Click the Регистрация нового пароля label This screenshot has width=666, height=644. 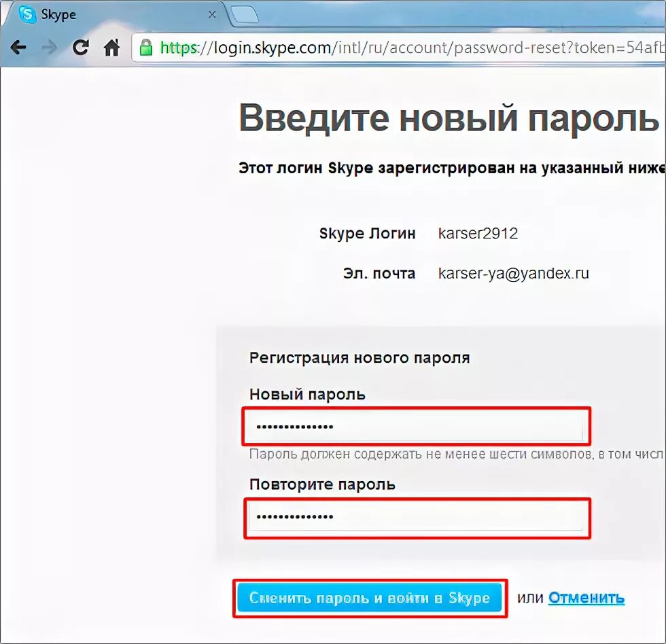(360, 358)
